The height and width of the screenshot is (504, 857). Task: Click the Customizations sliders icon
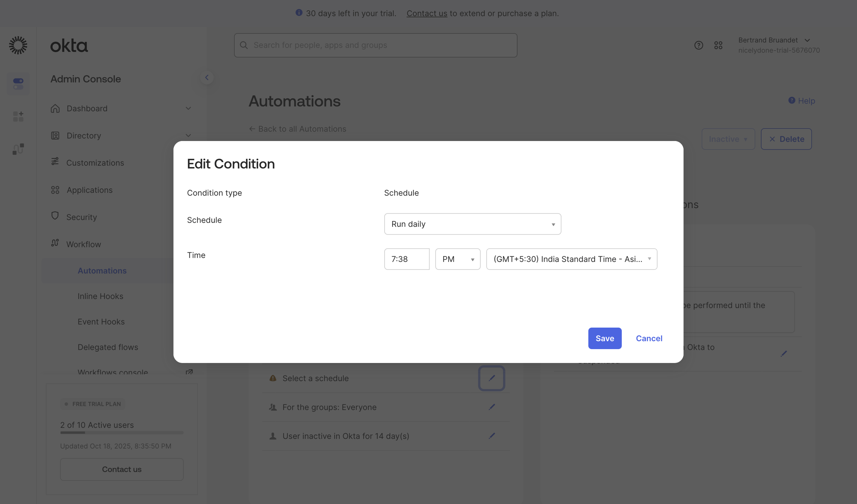(x=55, y=161)
